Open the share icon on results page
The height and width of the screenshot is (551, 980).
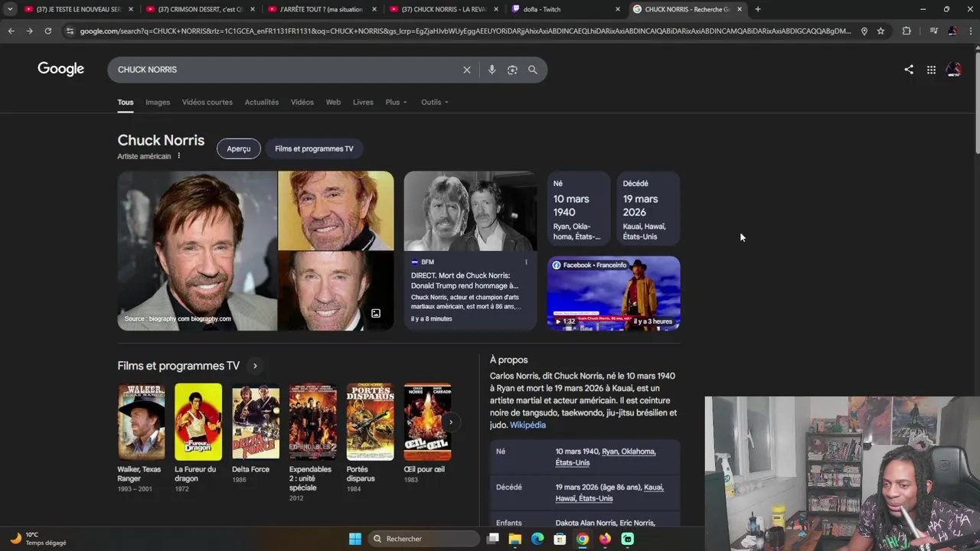point(909,70)
